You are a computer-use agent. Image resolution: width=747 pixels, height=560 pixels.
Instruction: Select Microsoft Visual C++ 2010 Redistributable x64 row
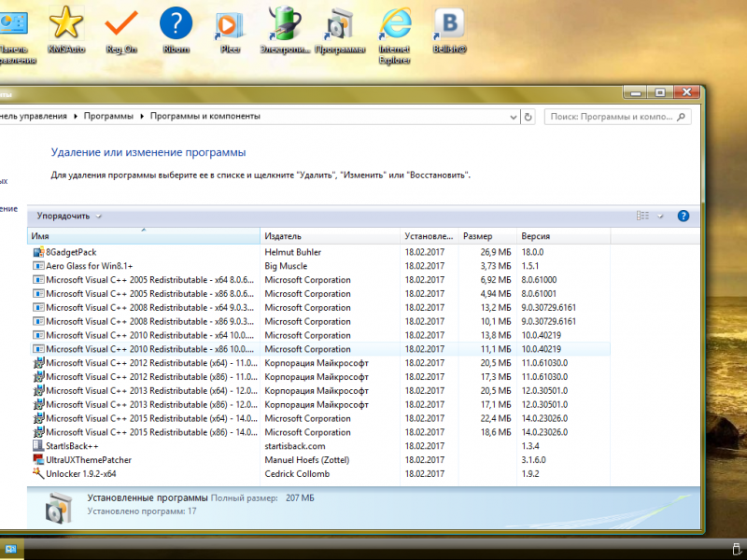[x=319, y=335]
